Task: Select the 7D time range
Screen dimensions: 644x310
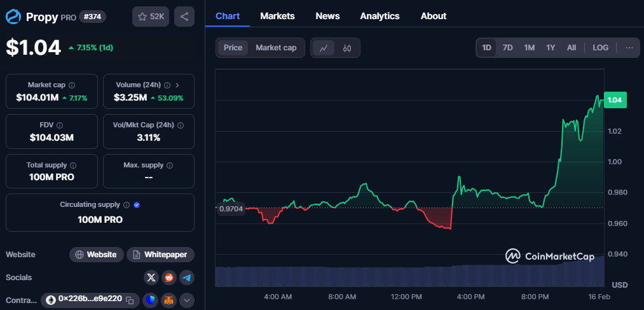Action: click(507, 48)
